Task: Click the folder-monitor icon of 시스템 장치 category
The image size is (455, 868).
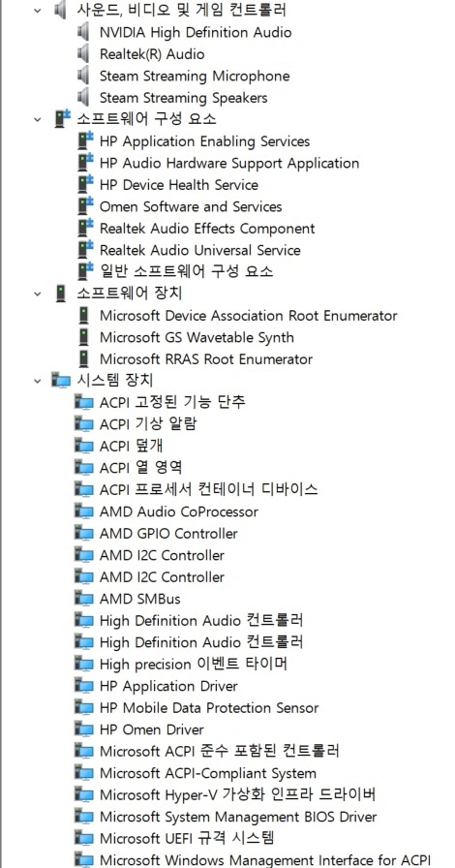Action: [x=61, y=381]
